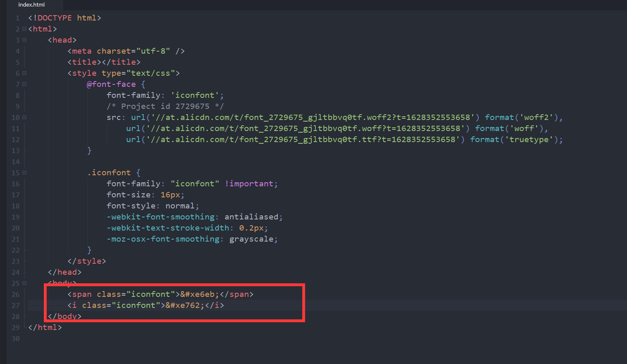Collapse the @font-face rule fold marker

pos(24,84)
